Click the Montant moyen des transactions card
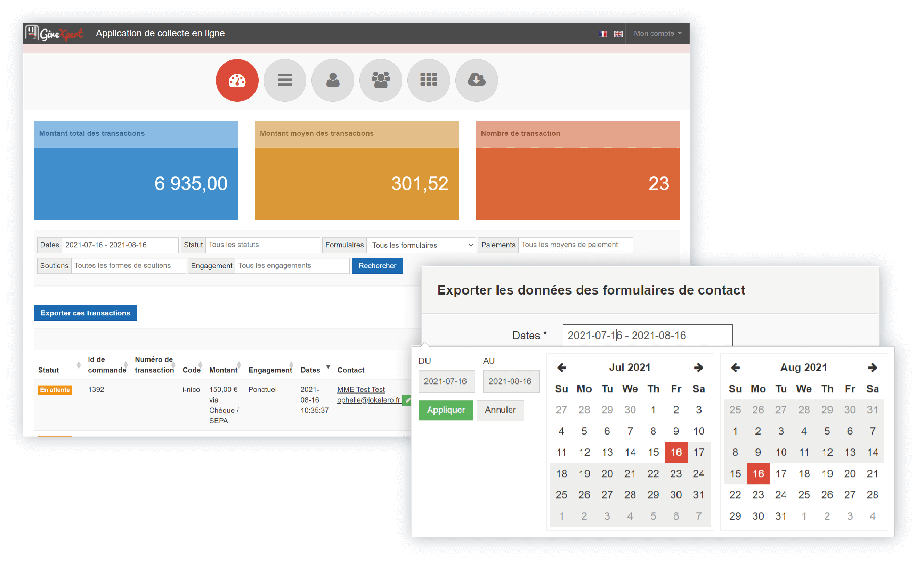Viewport: 924px width, 562px height. pos(357,170)
